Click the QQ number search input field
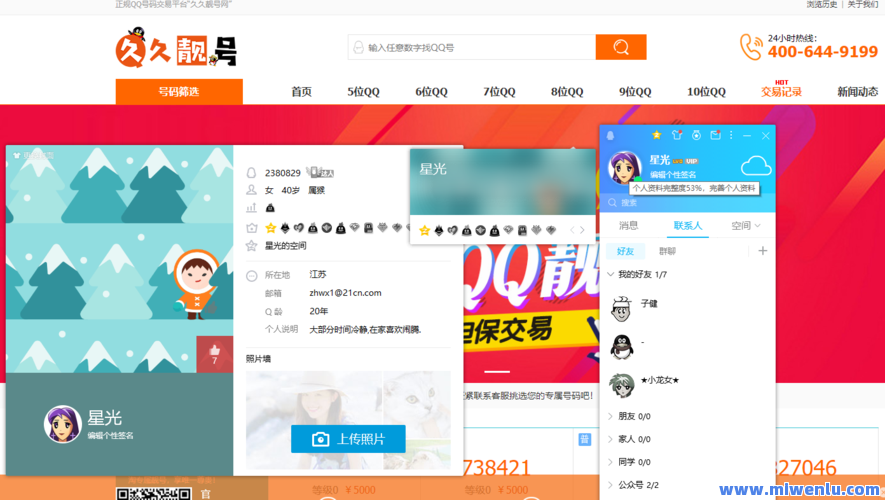 (475, 47)
